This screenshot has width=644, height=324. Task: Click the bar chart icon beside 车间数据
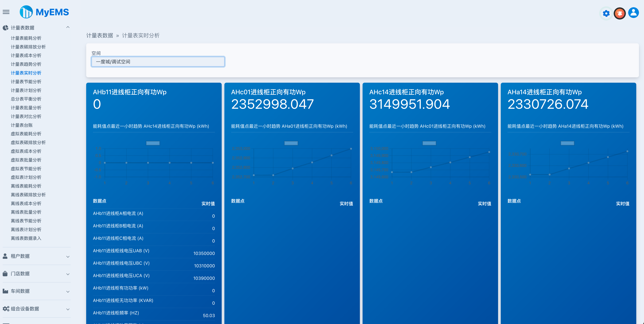click(5, 291)
